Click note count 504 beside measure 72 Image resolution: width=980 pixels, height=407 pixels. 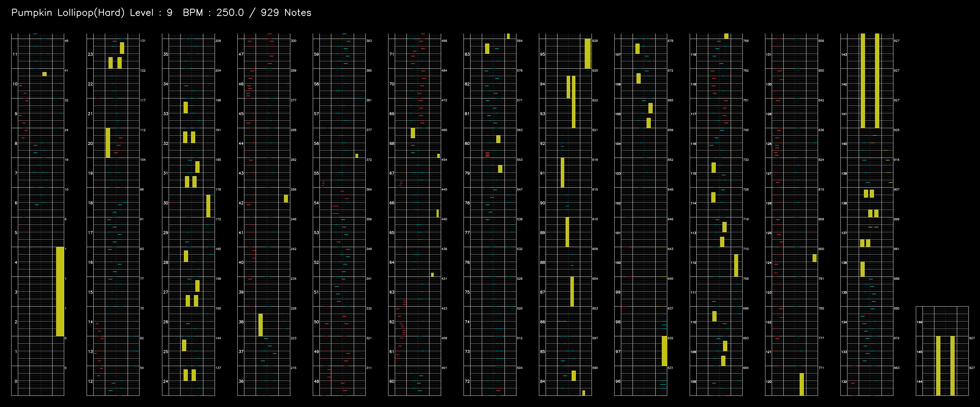point(519,368)
